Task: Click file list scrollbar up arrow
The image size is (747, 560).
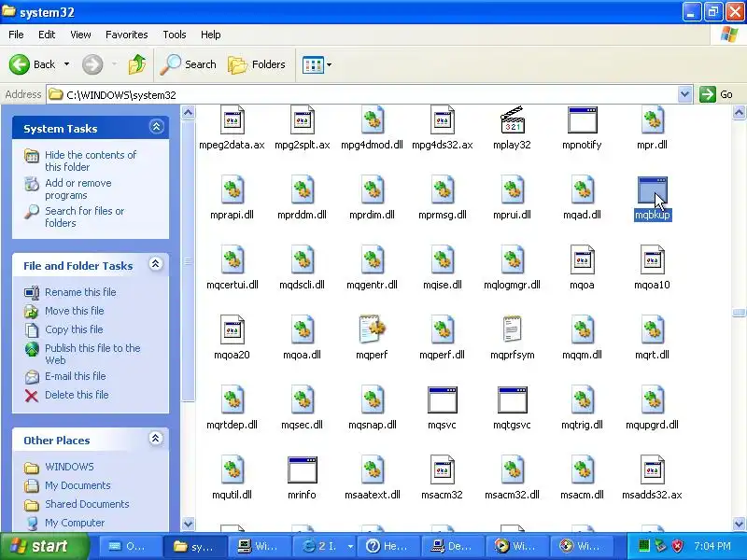Action: (x=739, y=113)
